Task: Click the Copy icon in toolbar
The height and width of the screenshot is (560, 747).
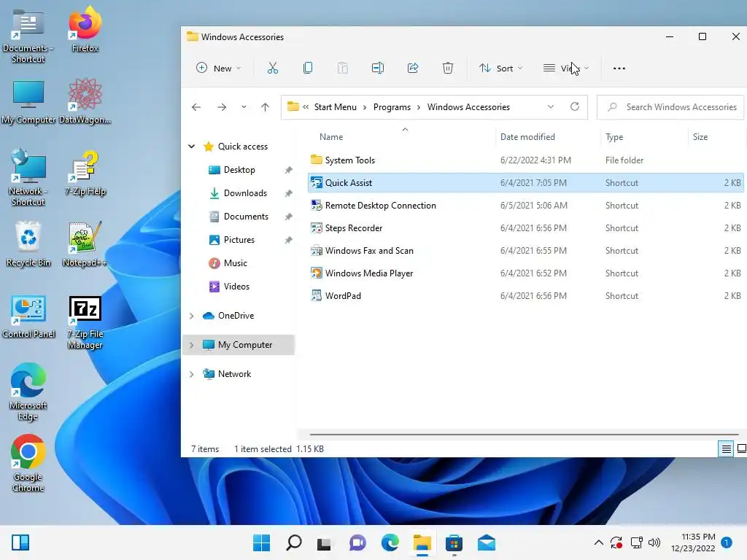Action: pyautogui.click(x=308, y=68)
